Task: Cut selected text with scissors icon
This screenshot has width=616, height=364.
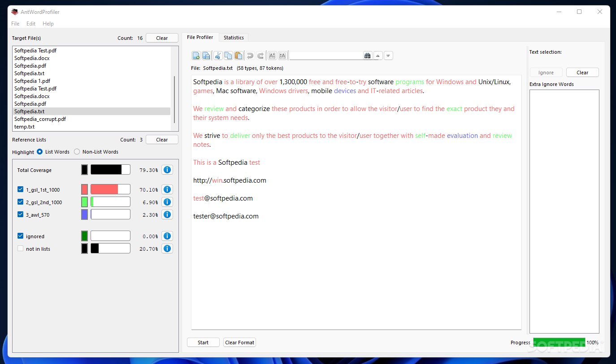Action: pos(218,56)
